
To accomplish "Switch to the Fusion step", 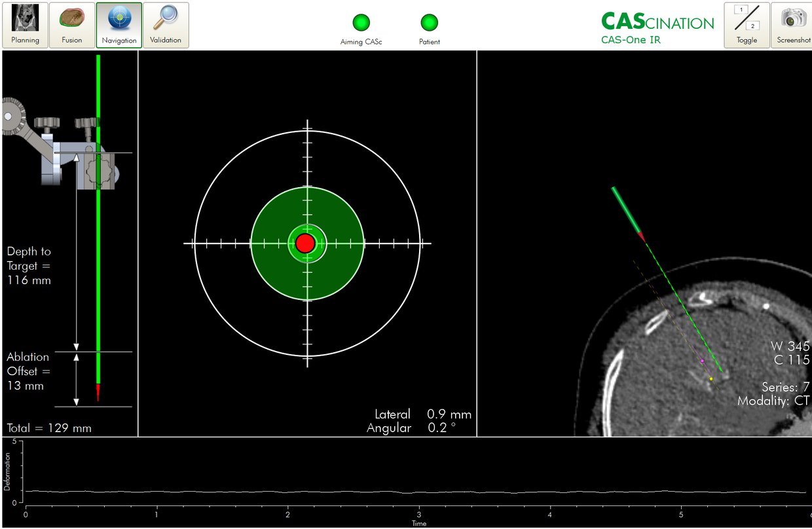I will [72, 25].
